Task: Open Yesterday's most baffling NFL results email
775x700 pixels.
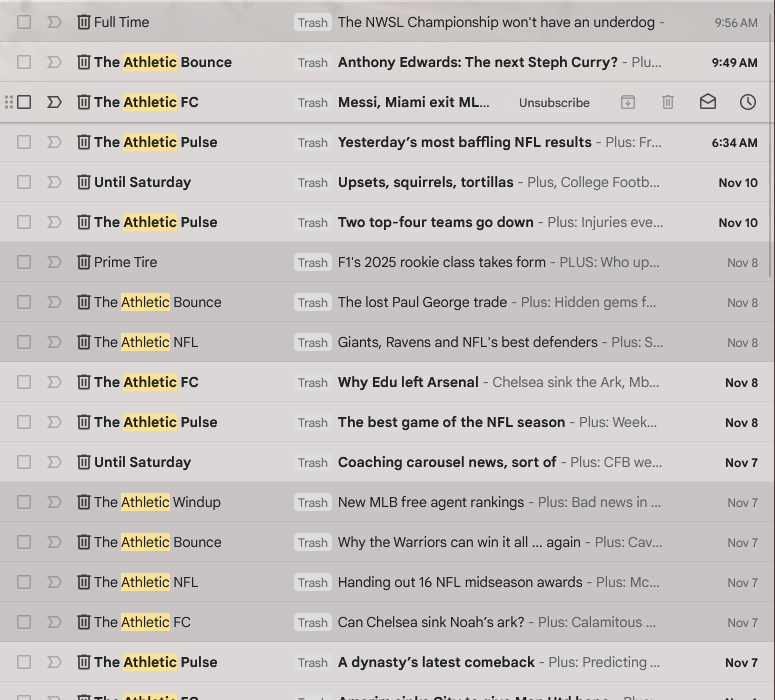Action: coord(465,142)
